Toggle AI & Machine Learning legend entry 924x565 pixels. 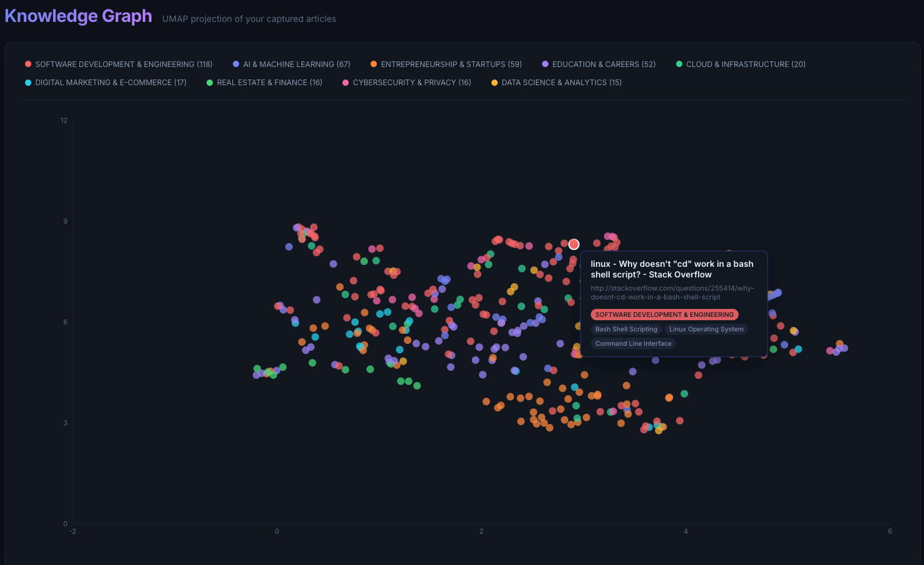pos(292,65)
